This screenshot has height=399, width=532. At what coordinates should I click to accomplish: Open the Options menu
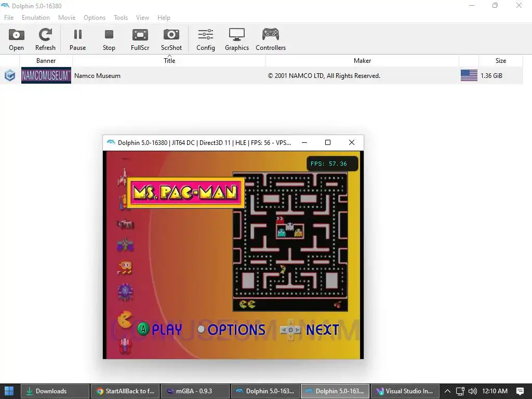95,18
